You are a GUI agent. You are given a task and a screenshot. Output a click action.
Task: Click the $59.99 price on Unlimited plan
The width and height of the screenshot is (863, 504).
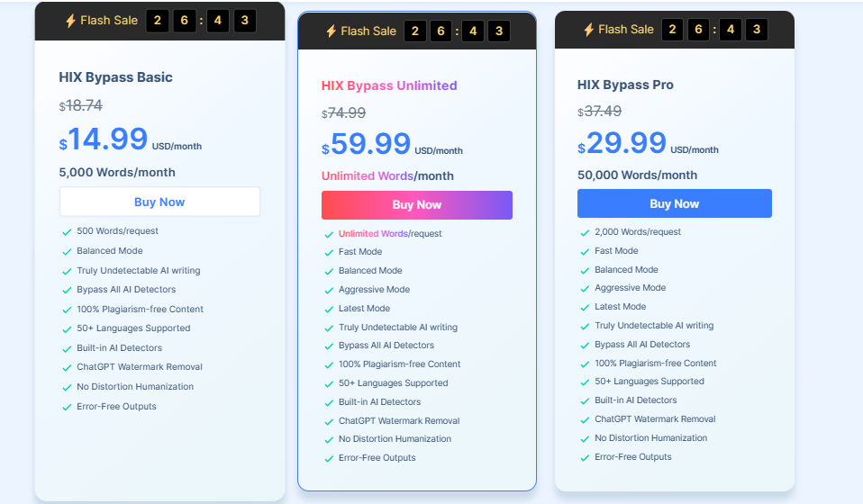366,144
